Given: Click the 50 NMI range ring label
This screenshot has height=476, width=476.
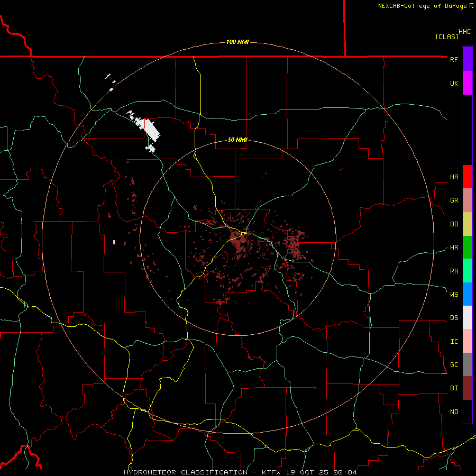Looking at the screenshot, I should 237,140.
